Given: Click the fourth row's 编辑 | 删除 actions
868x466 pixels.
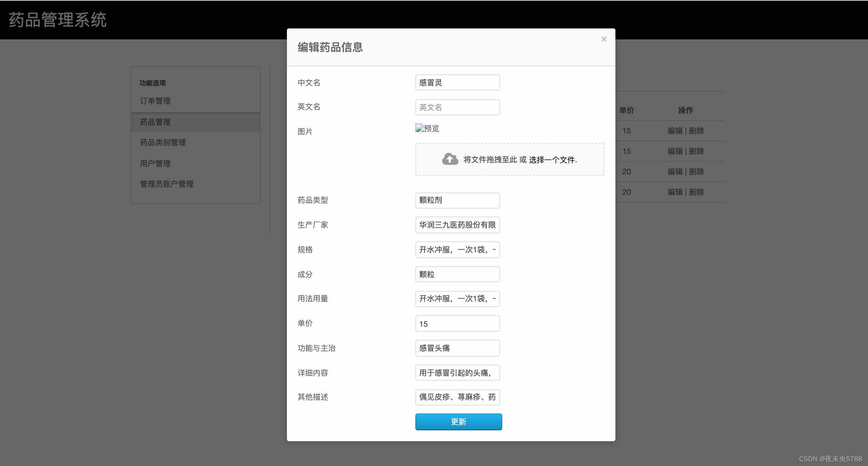Looking at the screenshot, I should (685, 192).
